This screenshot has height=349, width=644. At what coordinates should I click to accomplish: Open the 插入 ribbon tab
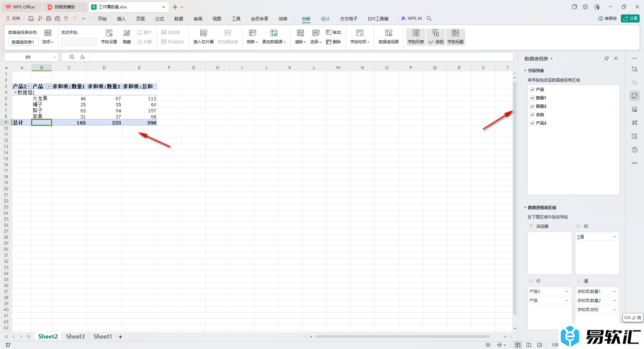(x=121, y=19)
